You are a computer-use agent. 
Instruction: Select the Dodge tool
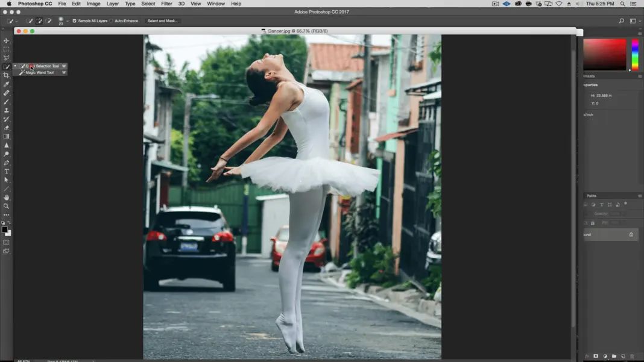[x=6, y=154]
